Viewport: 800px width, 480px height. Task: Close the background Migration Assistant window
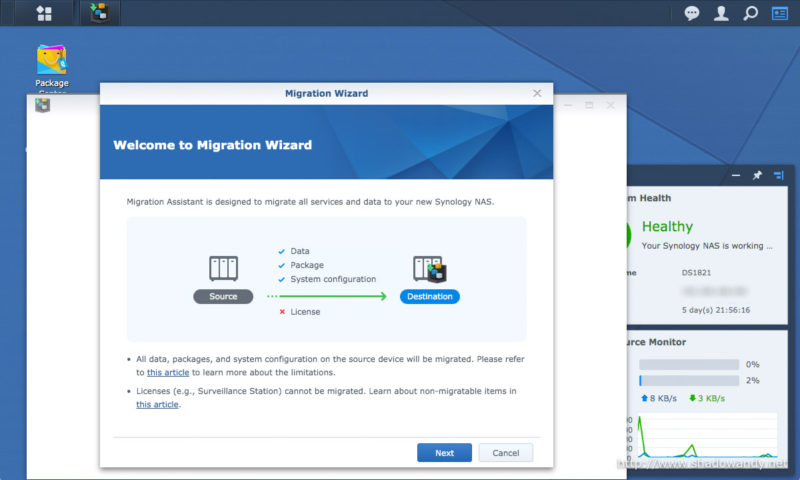point(610,105)
